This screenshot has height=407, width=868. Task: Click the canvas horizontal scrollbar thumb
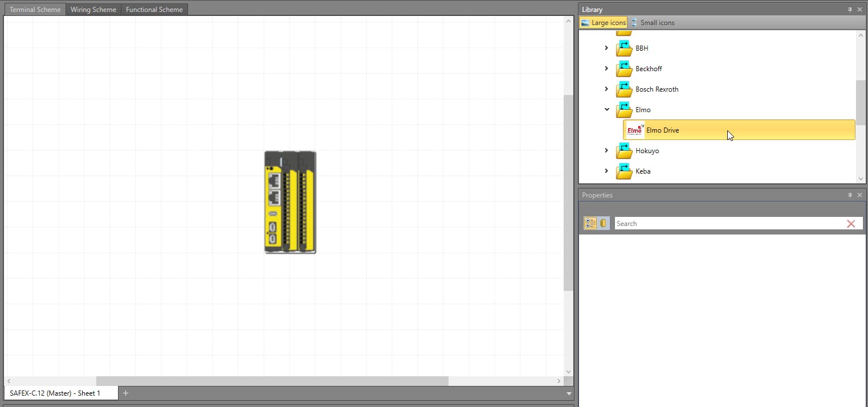pyautogui.click(x=272, y=381)
